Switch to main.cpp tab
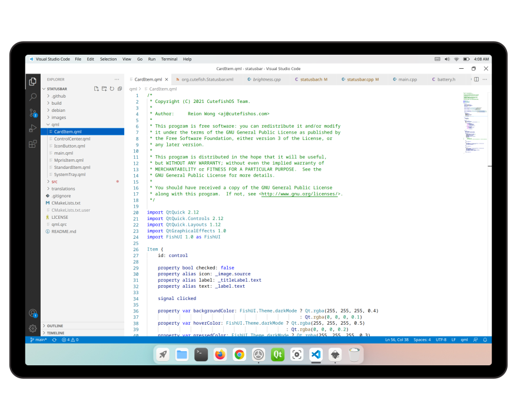517x420 pixels. (x=405, y=79)
